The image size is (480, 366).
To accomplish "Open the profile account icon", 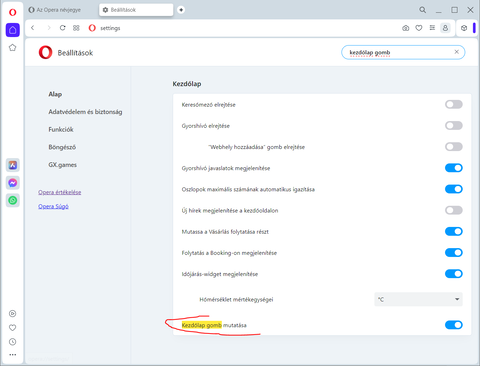I will [445, 28].
